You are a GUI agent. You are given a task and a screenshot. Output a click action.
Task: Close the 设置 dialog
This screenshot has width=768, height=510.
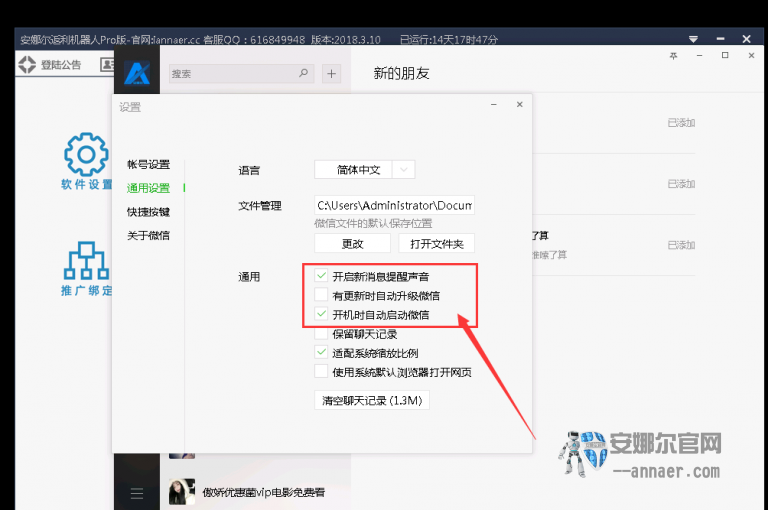click(x=520, y=104)
